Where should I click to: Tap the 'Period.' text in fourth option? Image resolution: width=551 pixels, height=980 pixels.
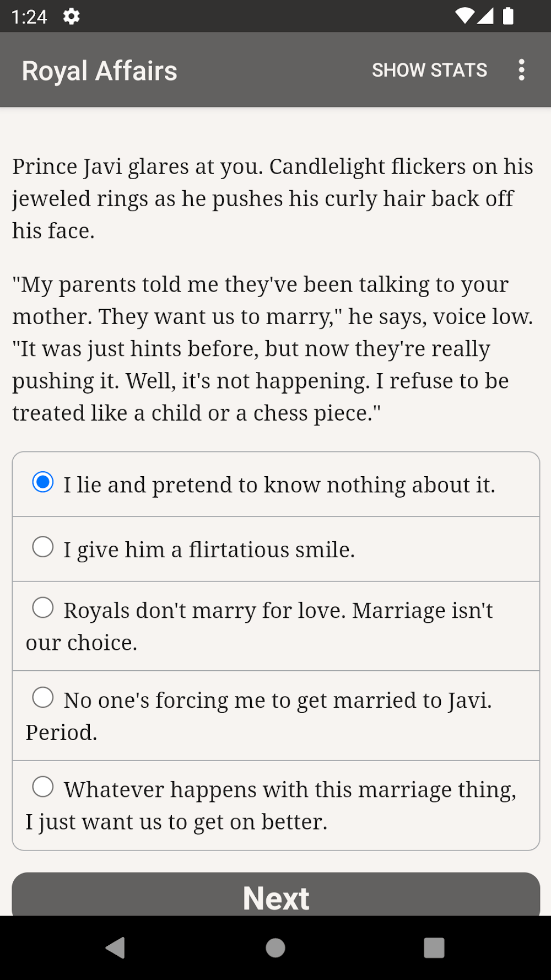pos(62,733)
